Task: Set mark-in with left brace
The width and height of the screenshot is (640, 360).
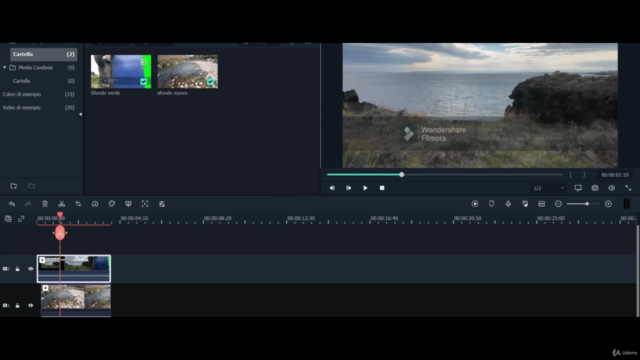Action: click(x=571, y=175)
